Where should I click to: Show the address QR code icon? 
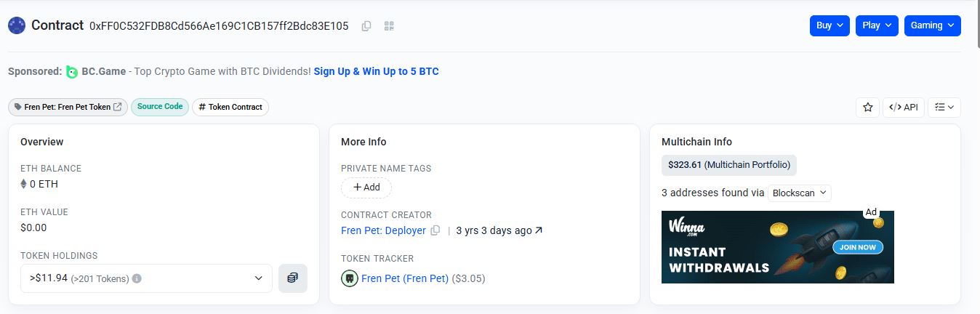tap(389, 26)
